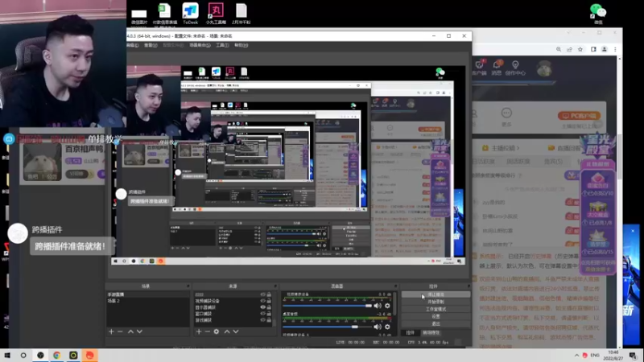Select 手游直播 scene in scenes list
644x362 pixels.
coord(147,294)
